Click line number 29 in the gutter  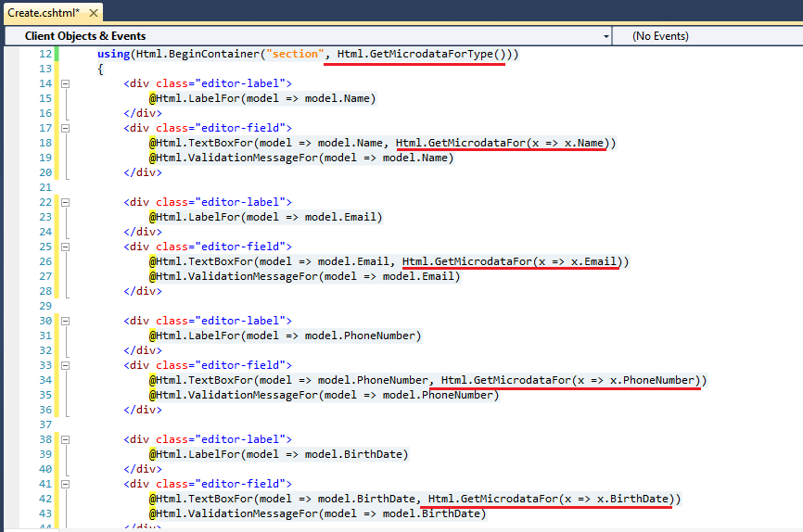click(x=45, y=306)
